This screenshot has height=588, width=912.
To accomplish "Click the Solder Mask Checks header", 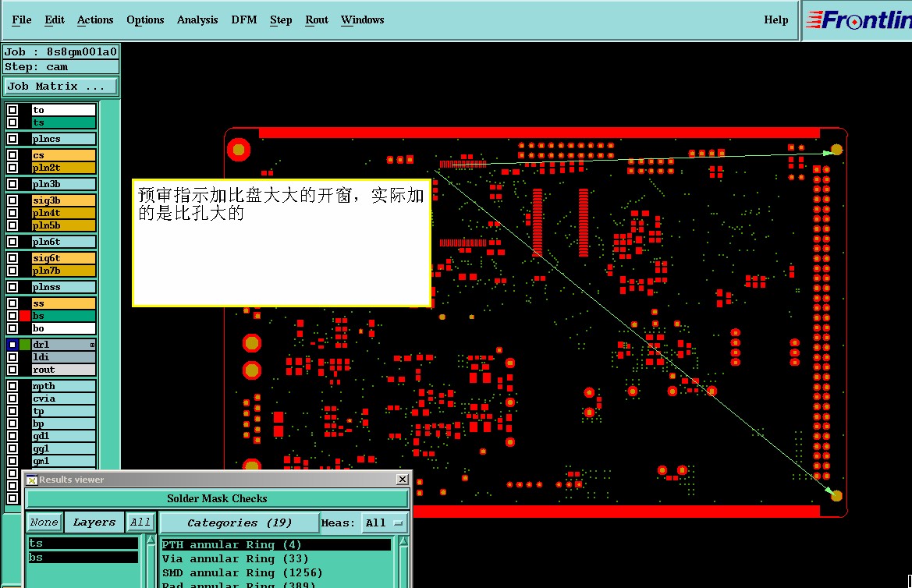I will pyautogui.click(x=217, y=498).
